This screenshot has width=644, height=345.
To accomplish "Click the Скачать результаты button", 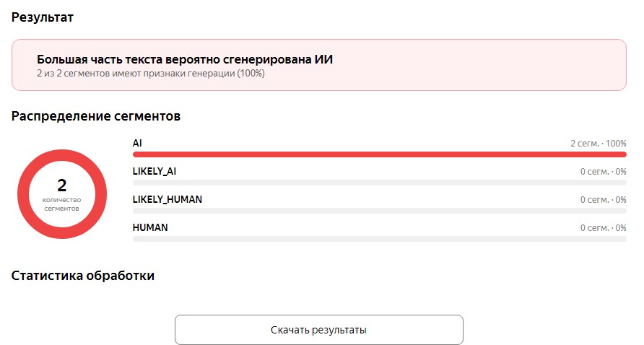I will pyautogui.click(x=318, y=329).
